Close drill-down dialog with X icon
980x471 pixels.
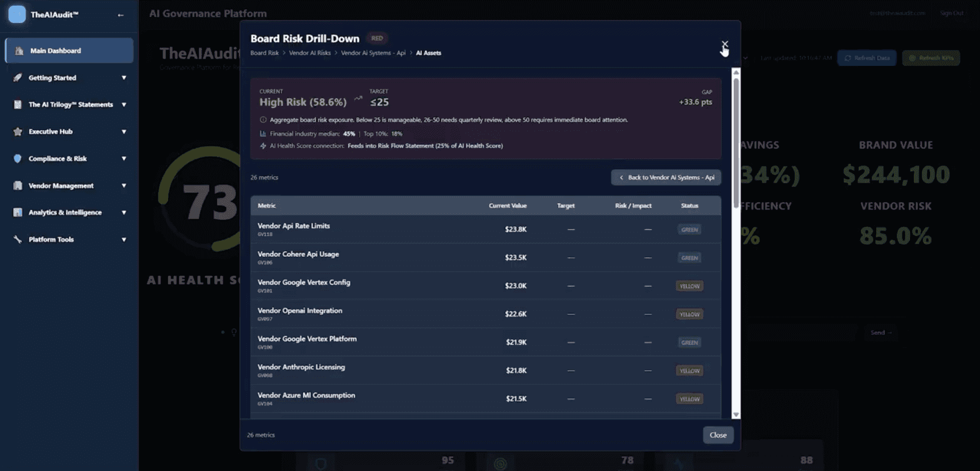point(725,44)
